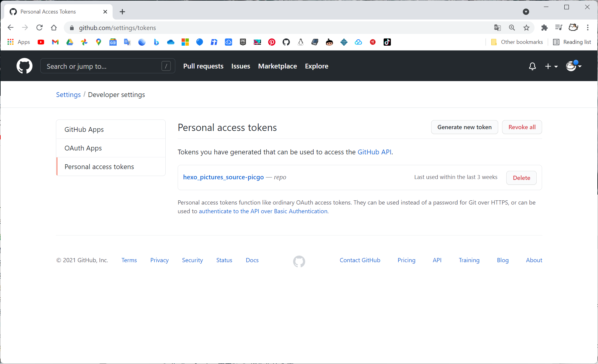
Task: Click the GitHub Octocat logo in header
Action: pos(24,66)
